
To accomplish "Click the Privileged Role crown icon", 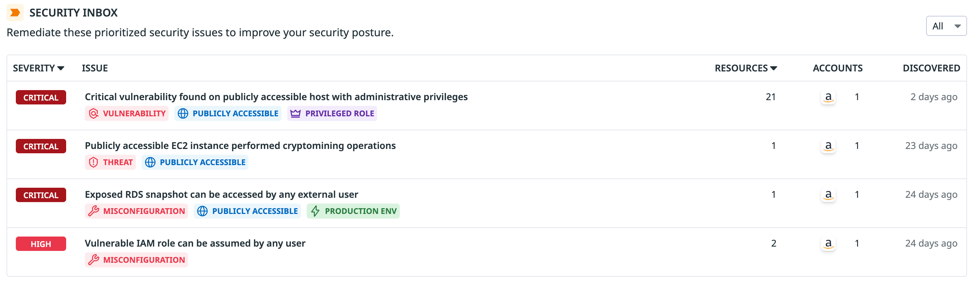I will (x=295, y=114).
